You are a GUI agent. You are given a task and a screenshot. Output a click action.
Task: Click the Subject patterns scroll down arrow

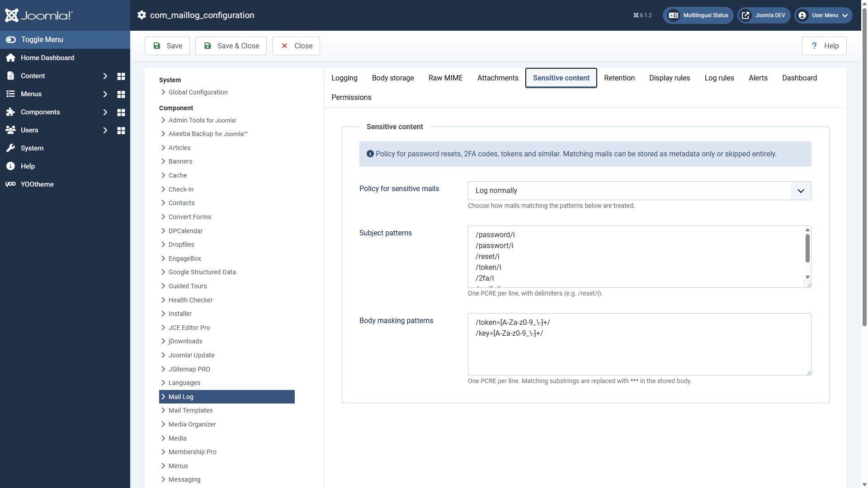[x=807, y=277]
